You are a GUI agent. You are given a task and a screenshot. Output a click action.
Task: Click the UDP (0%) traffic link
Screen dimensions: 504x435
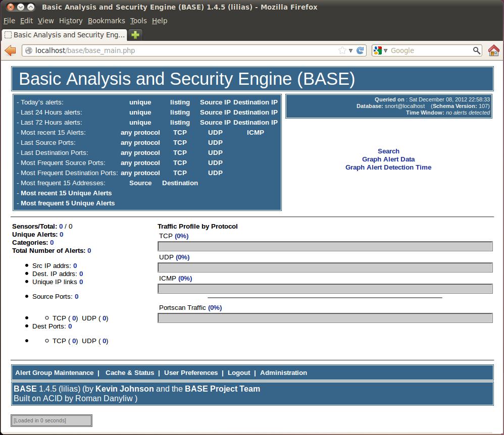click(183, 257)
